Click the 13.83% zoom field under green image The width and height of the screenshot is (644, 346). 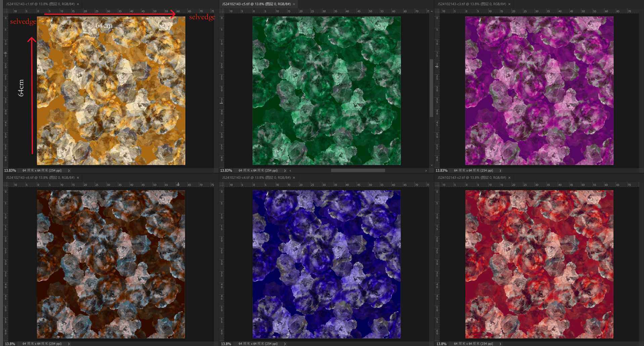tap(226, 171)
